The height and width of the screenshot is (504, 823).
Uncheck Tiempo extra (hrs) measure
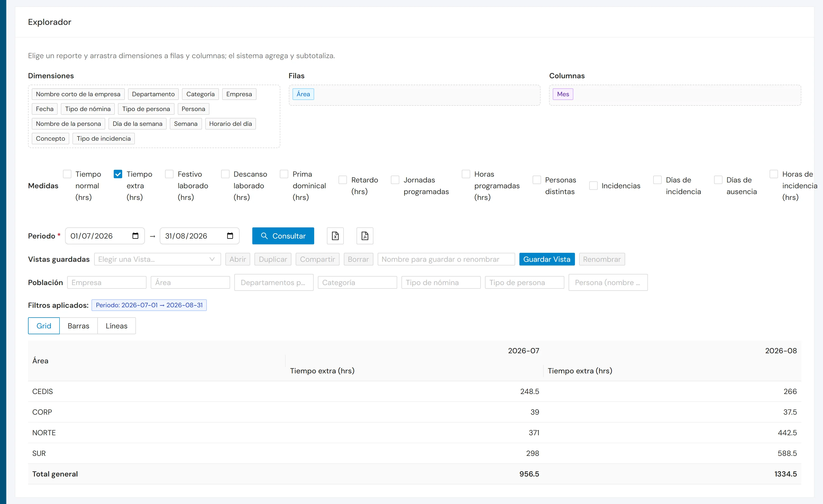tap(118, 174)
